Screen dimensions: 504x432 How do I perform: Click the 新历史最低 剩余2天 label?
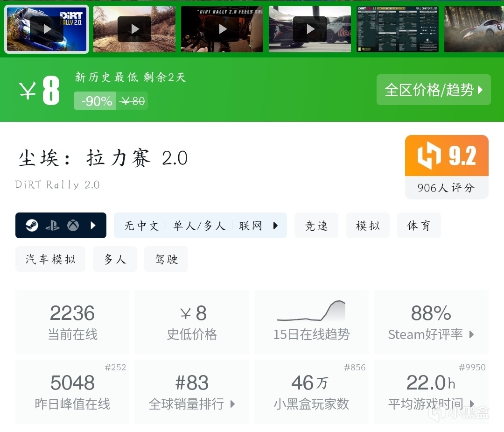[x=131, y=78]
